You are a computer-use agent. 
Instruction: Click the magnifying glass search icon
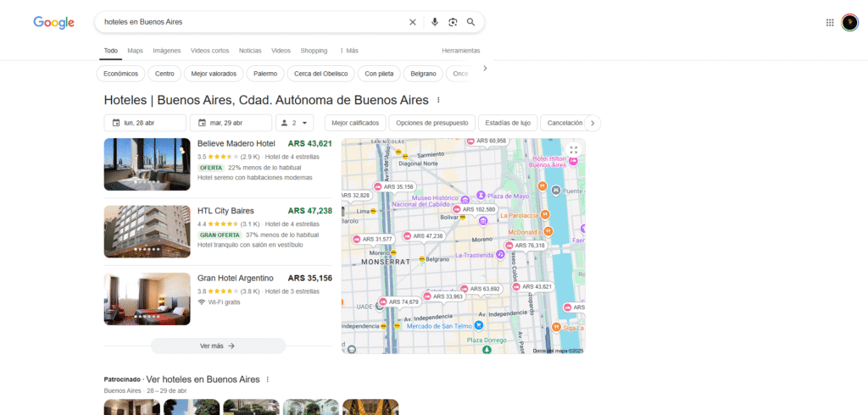pos(471,22)
